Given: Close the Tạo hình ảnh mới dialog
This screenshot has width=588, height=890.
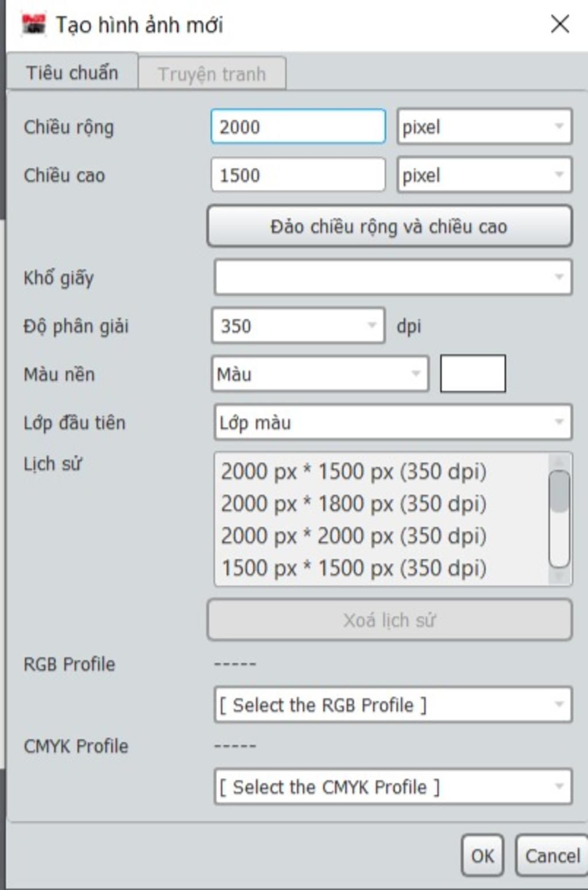Looking at the screenshot, I should [560, 24].
